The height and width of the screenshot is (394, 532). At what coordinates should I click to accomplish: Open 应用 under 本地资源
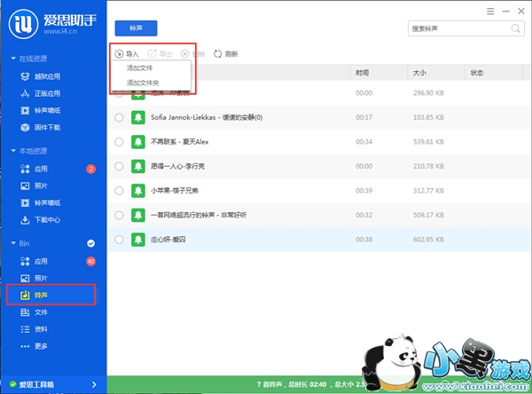click(x=34, y=169)
